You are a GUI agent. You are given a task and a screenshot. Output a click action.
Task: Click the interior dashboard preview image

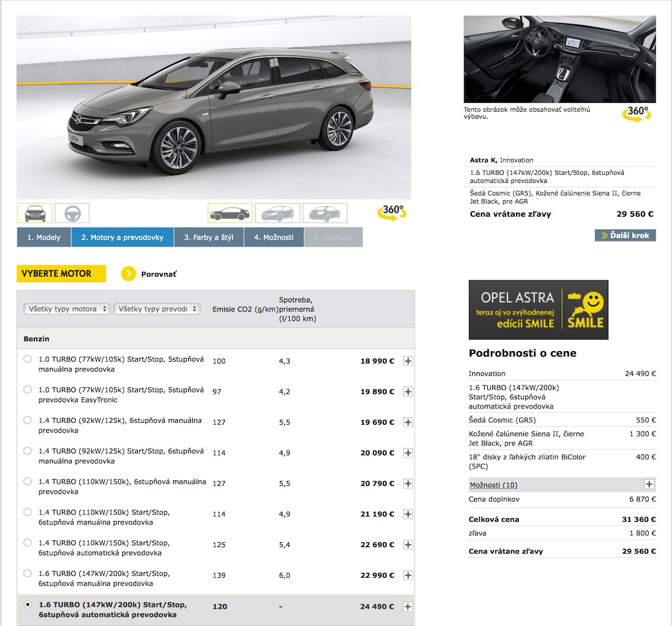point(560,59)
